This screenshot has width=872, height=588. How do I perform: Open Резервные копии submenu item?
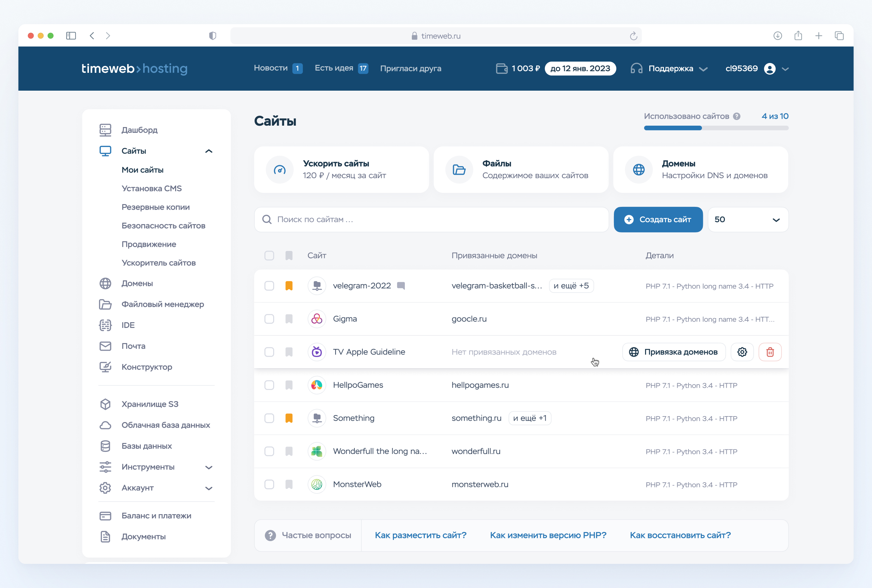(155, 207)
